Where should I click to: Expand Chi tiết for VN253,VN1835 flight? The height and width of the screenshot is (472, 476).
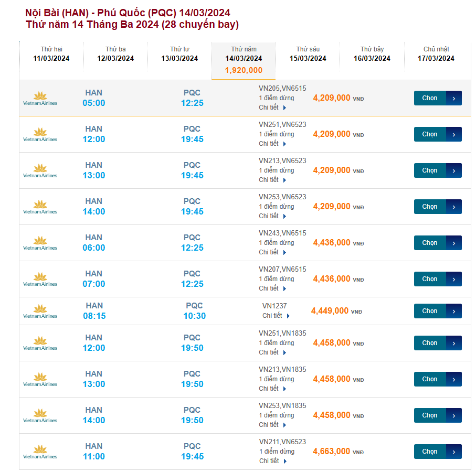272,425
